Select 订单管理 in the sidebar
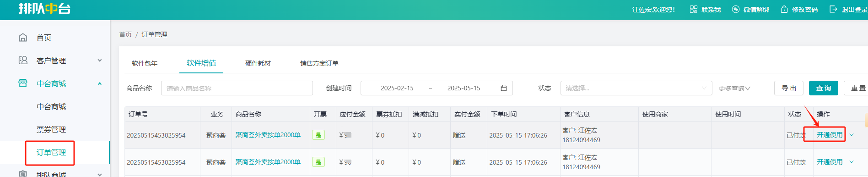This screenshot has height=177, width=868. click(x=51, y=152)
